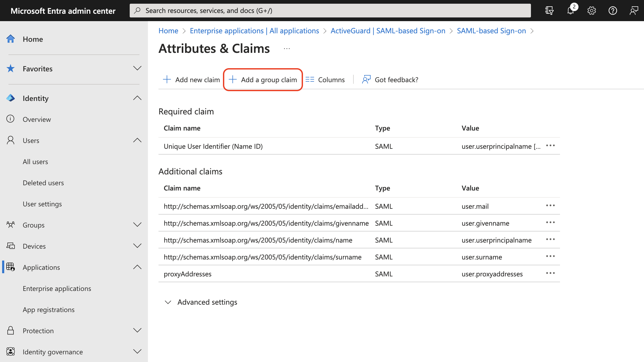Open the feedback person icon in header
Screen dimensions: 644x362
634,11
